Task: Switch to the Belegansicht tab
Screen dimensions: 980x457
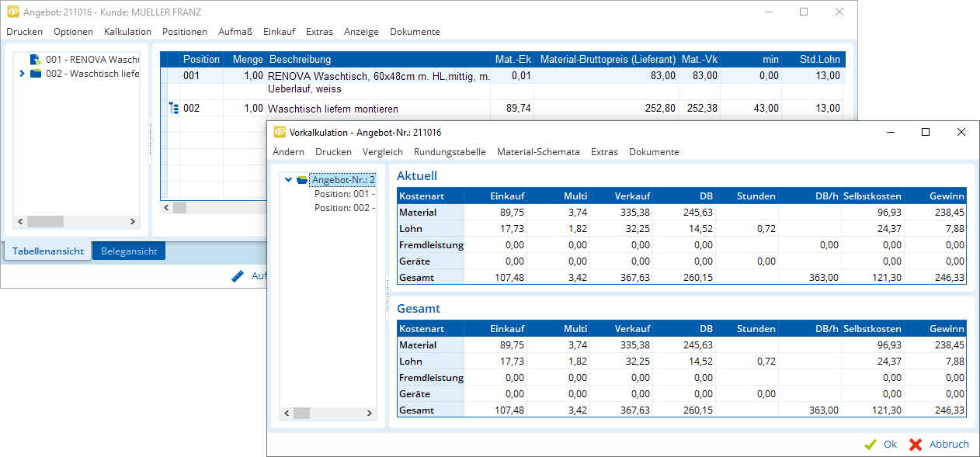Action: 129,251
